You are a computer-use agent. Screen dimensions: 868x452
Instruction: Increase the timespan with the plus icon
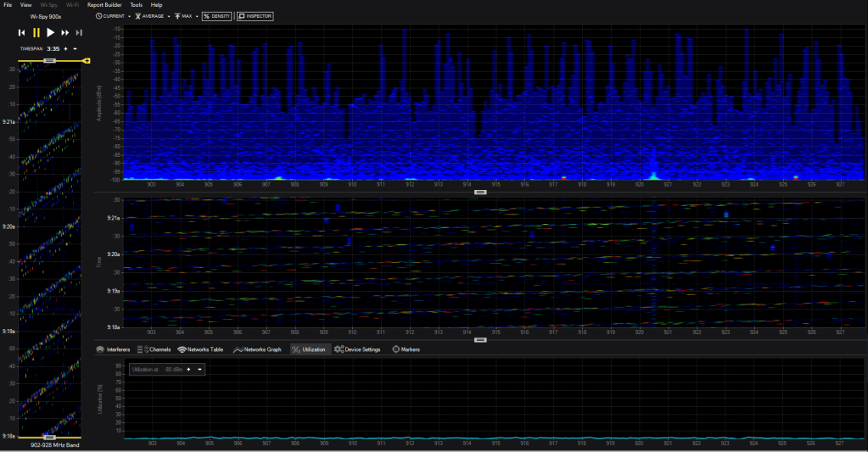65,49
